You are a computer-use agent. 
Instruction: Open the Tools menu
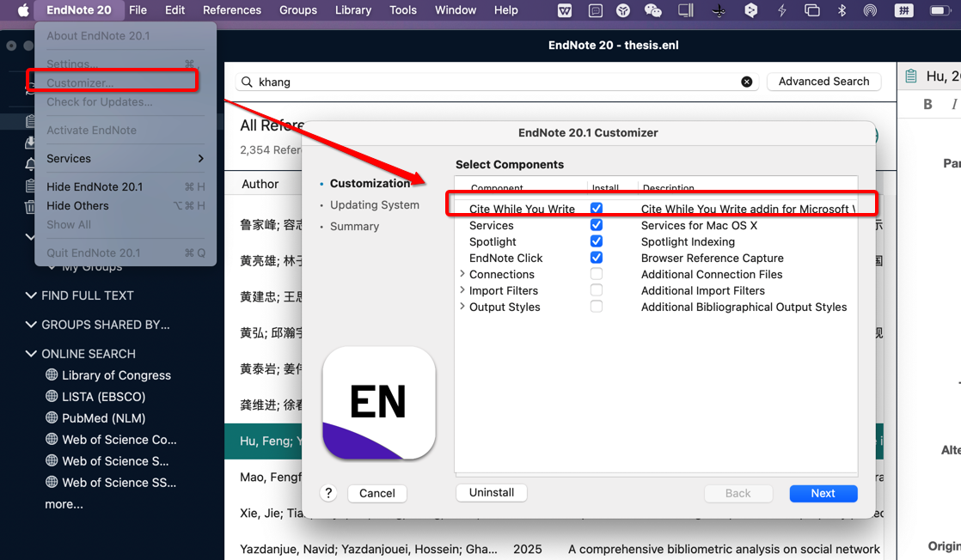(x=402, y=10)
